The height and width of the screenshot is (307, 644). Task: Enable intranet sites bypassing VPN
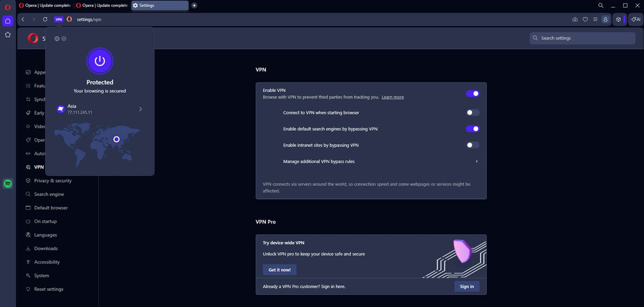tap(473, 145)
